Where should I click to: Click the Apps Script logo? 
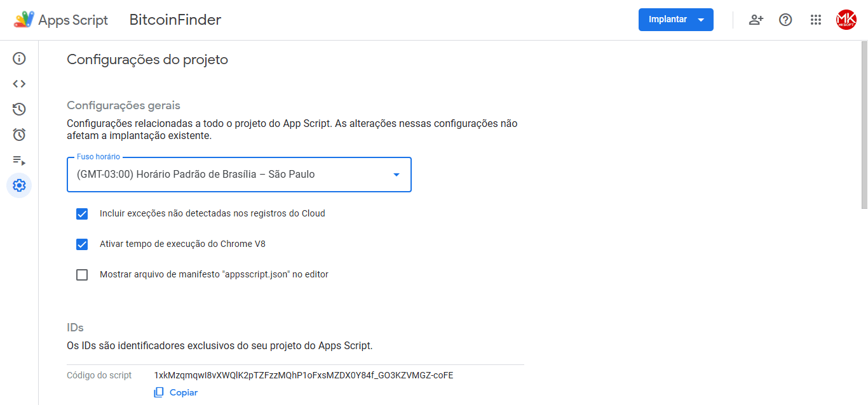point(25,20)
